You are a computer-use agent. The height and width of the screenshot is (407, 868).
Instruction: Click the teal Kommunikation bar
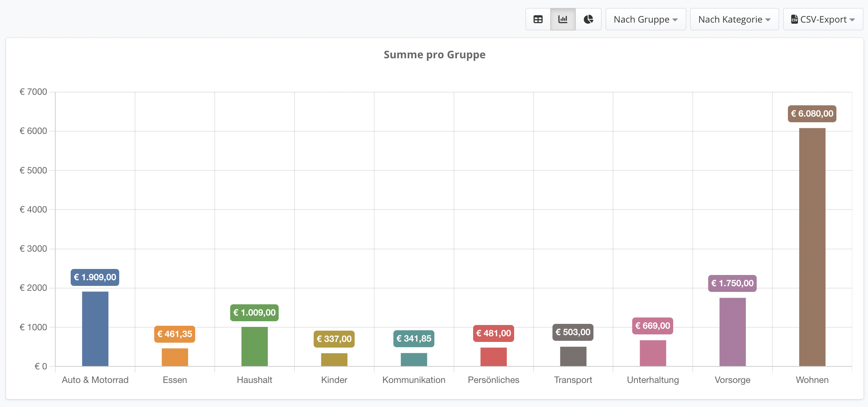pos(414,360)
